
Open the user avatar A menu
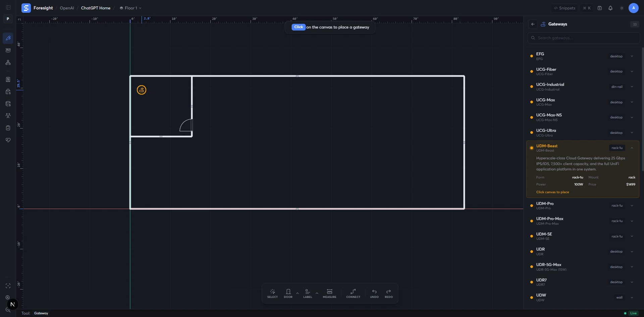click(633, 8)
